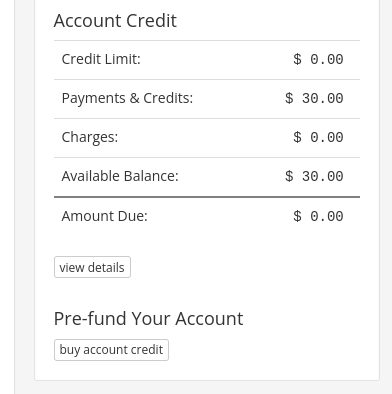Image resolution: width=392 pixels, height=394 pixels.
Task: Select the Account Credit heading
Action: pos(115,21)
